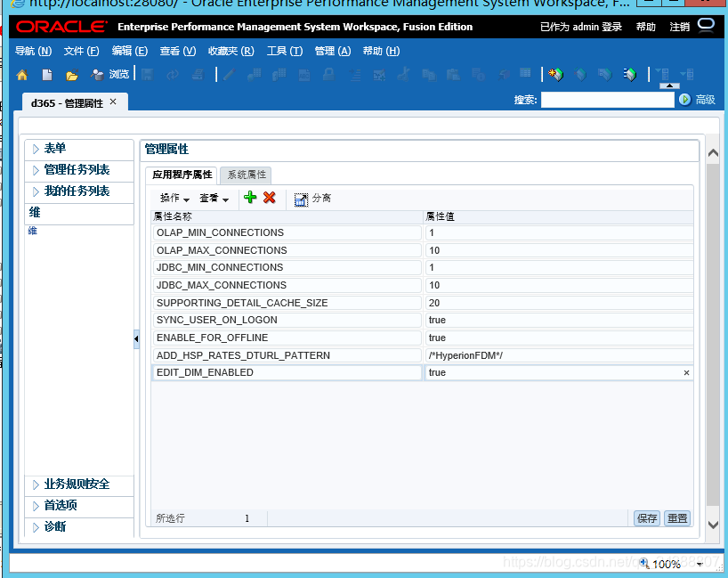728x578 pixels.
Task: Select the SYNC_USER_ON_LOGON name cell
Action: pyautogui.click(x=287, y=320)
